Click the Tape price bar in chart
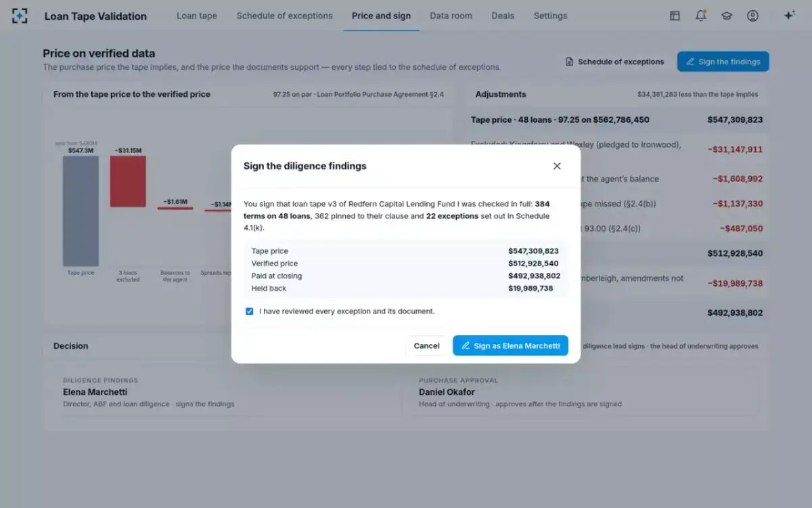 (x=81, y=211)
